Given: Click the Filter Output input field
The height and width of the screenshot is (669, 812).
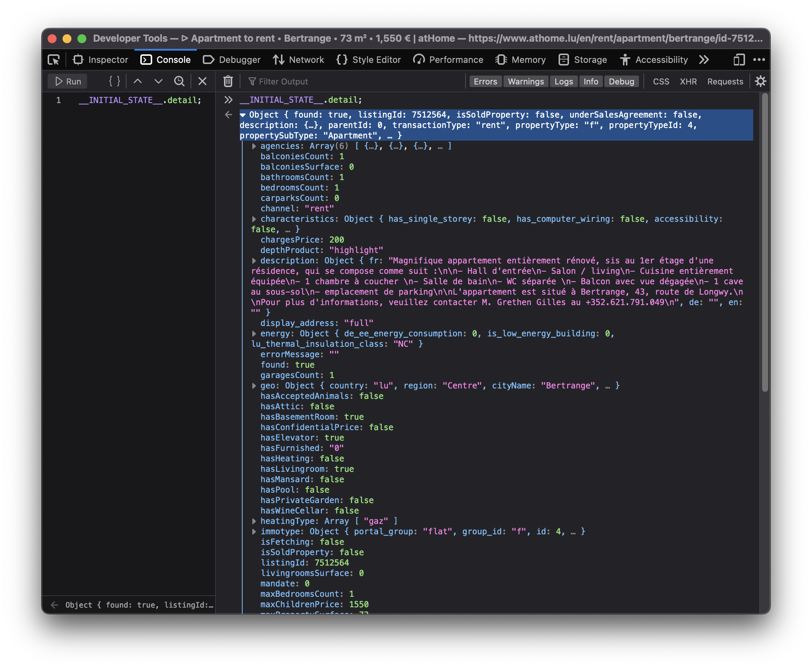Looking at the screenshot, I should click(x=354, y=81).
